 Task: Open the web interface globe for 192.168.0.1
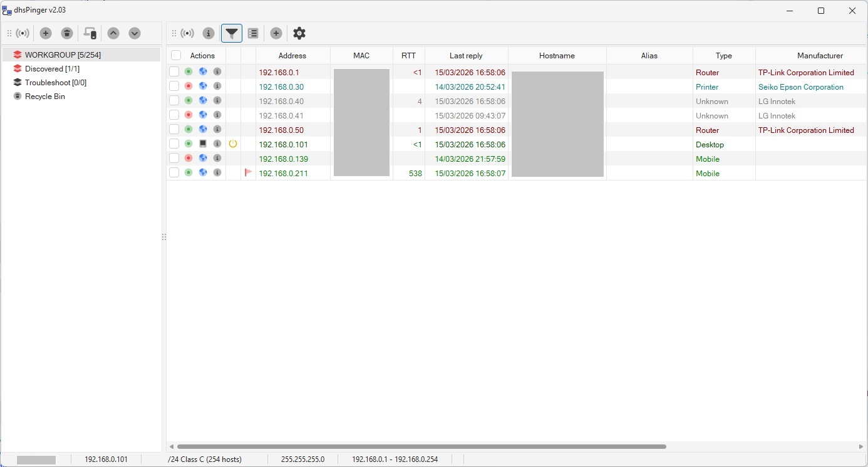tap(202, 71)
